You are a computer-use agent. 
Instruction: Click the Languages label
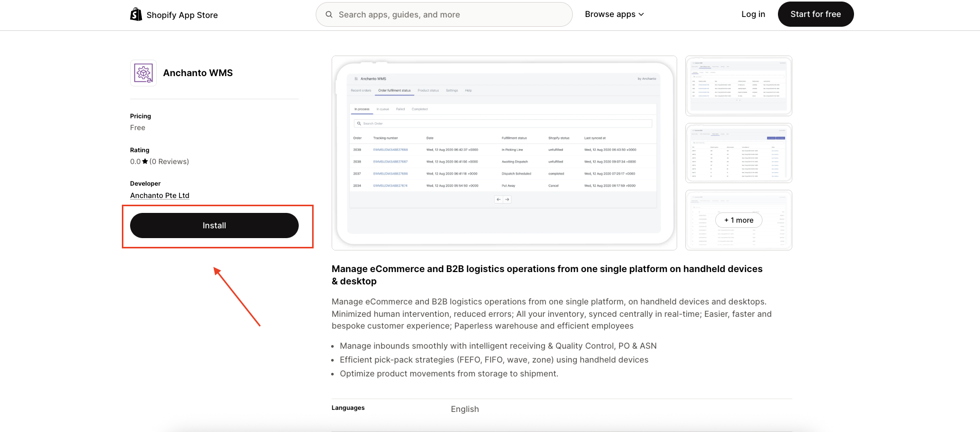pyautogui.click(x=348, y=408)
